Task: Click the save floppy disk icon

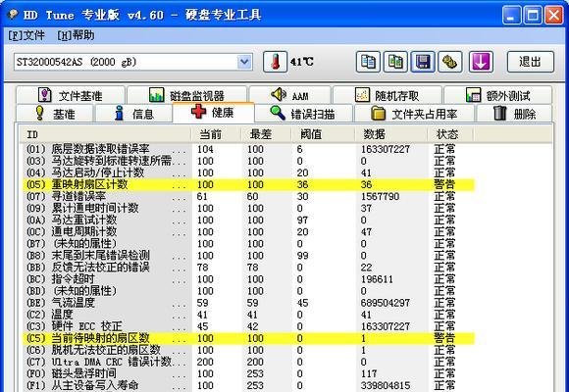Action: (x=423, y=62)
